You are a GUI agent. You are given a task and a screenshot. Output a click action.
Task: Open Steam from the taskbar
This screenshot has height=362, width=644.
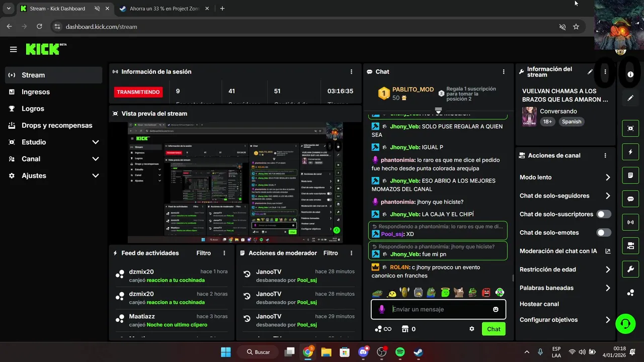tap(418, 352)
